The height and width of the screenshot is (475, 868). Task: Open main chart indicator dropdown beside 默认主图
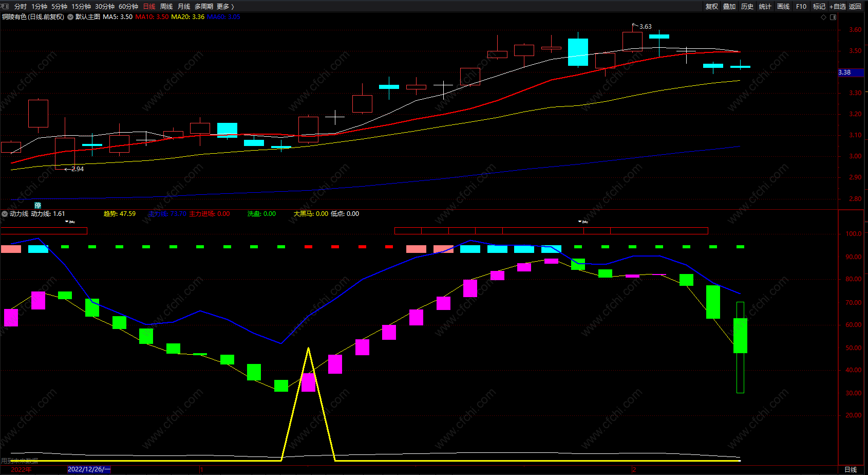70,17
